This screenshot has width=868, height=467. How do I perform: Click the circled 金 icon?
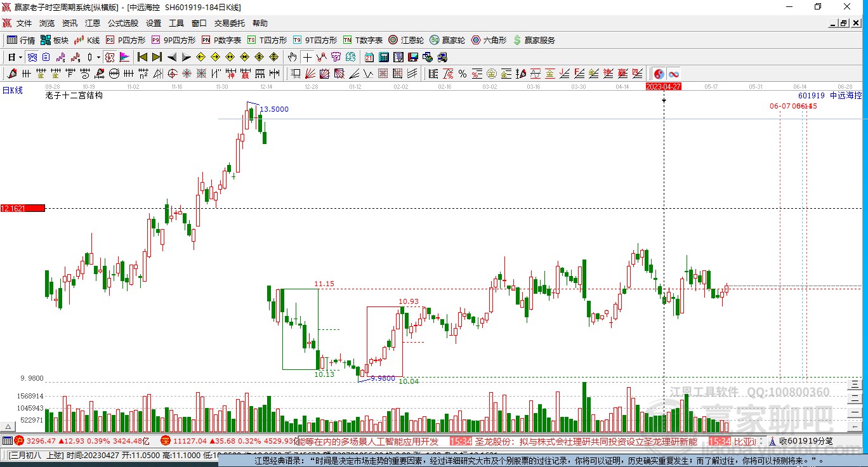pyautogui.click(x=492, y=74)
